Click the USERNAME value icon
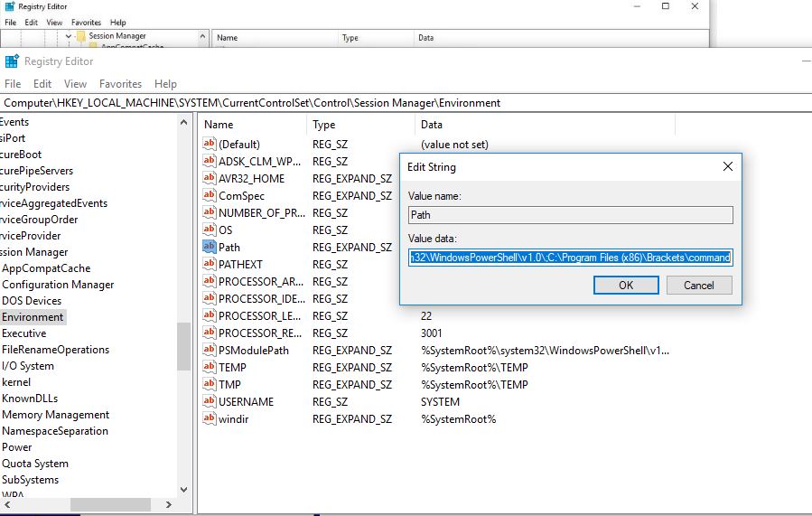Screen dimensions: 812x516 point(210,400)
